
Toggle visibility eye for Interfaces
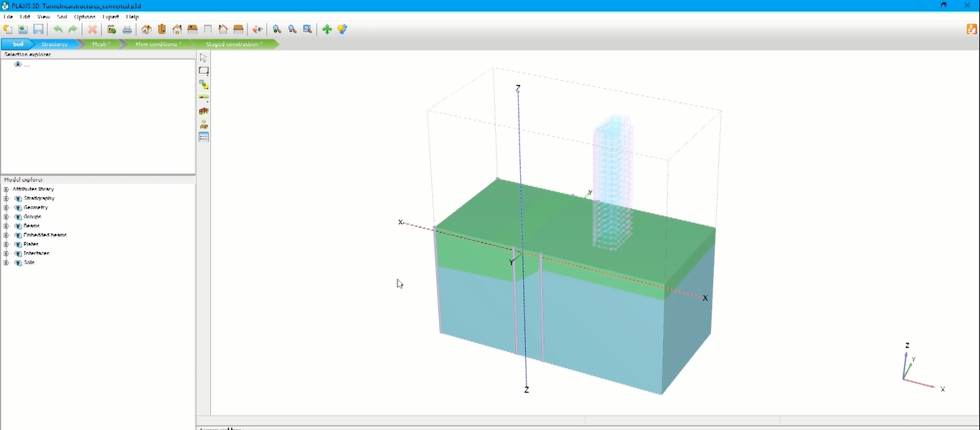[x=18, y=254]
